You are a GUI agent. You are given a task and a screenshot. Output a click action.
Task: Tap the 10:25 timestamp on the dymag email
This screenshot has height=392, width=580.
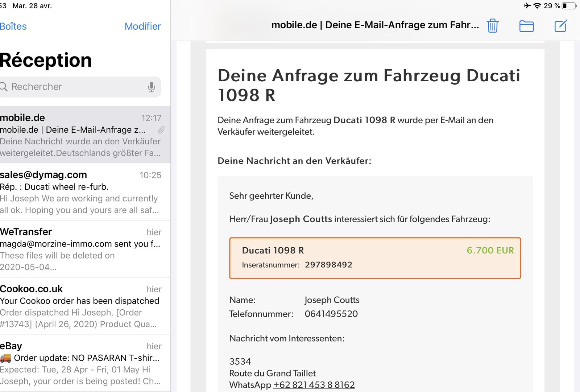click(150, 175)
